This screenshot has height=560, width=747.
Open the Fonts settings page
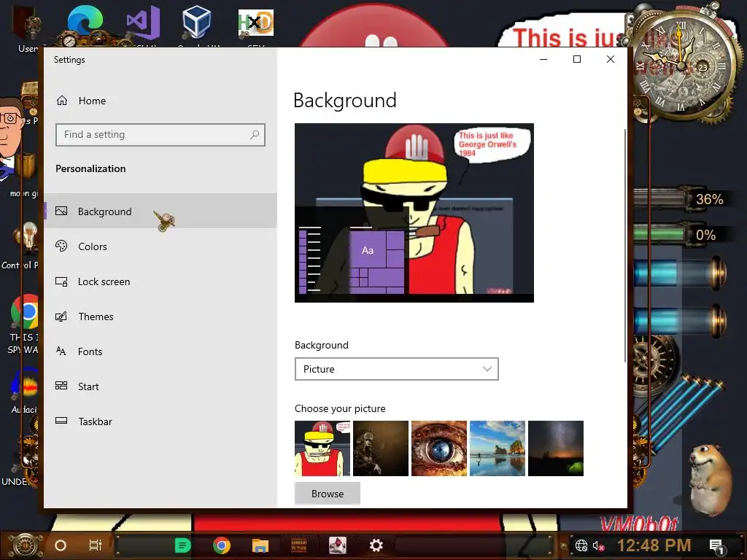pyautogui.click(x=160, y=351)
